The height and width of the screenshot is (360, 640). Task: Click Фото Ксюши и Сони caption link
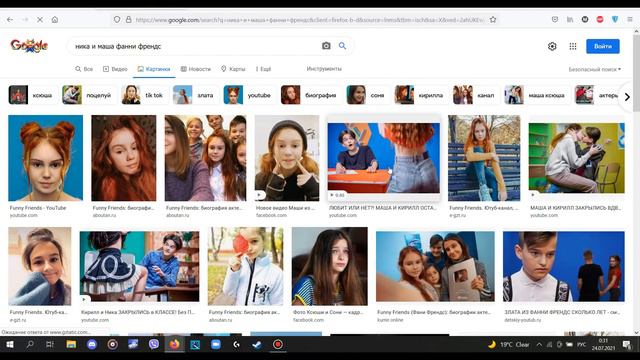tap(328, 312)
